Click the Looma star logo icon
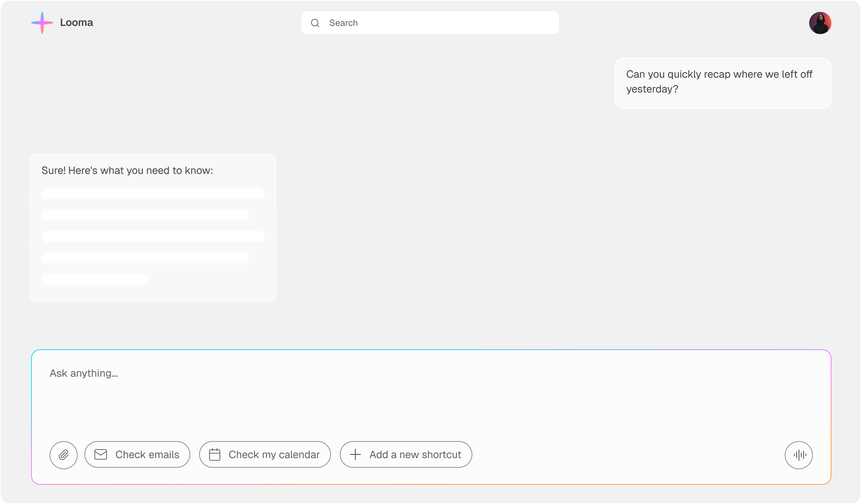Screen dimensions: 861x504 42,23
